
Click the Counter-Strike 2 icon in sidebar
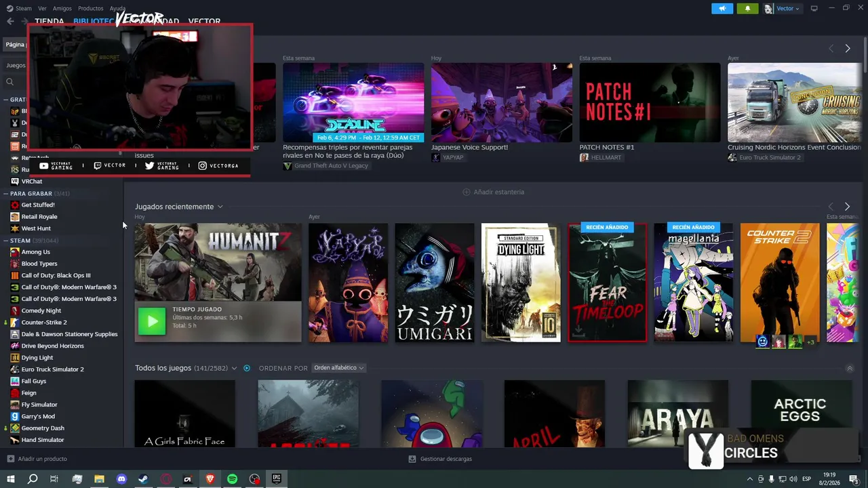pos(15,322)
